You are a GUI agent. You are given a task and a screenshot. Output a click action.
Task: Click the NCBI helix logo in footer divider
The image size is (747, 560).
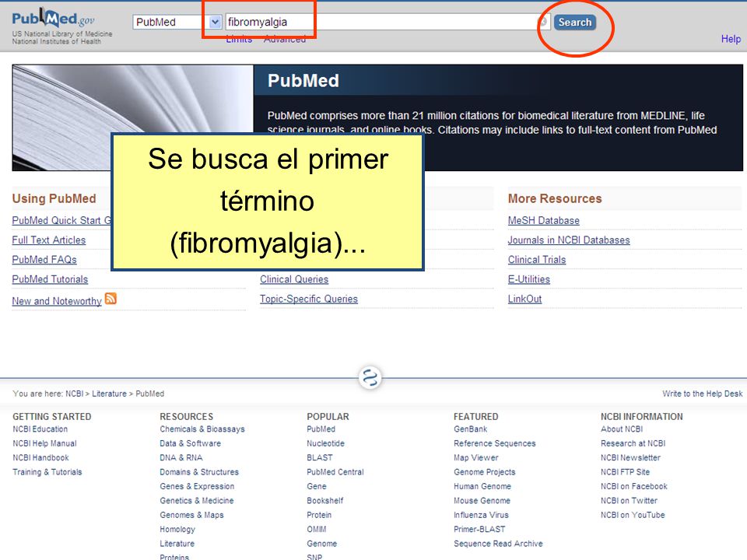[x=370, y=378]
